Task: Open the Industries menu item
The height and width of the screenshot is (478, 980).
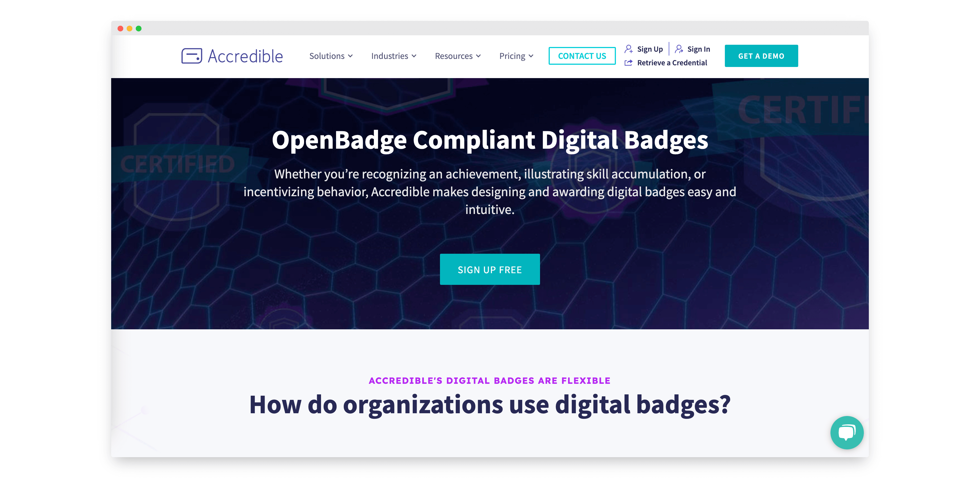Action: coord(394,56)
